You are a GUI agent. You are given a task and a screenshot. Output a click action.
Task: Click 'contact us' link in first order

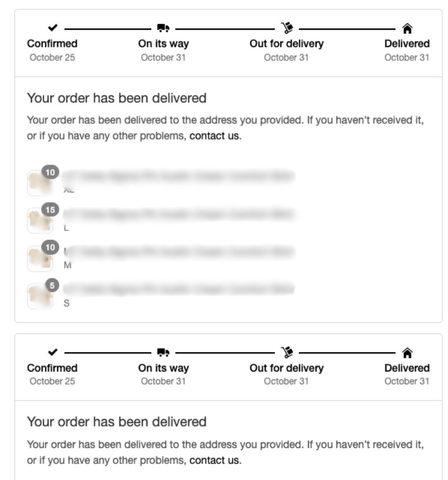[x=215, y=136]
